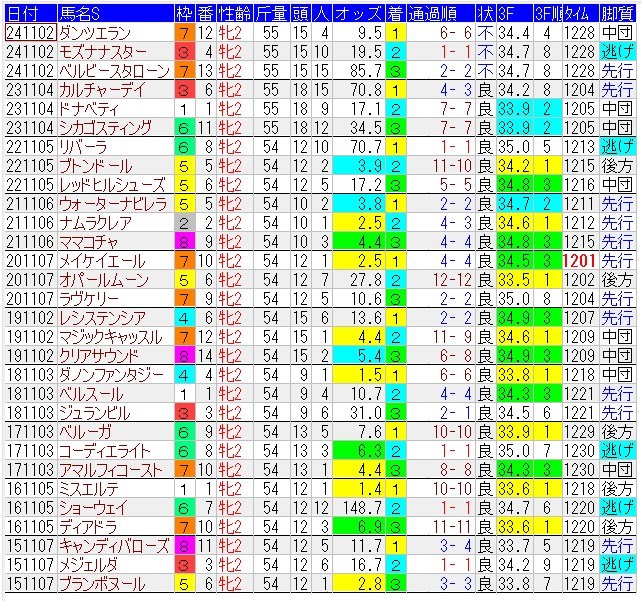Click pink frame 8 cell for ママコチャ

184,241
